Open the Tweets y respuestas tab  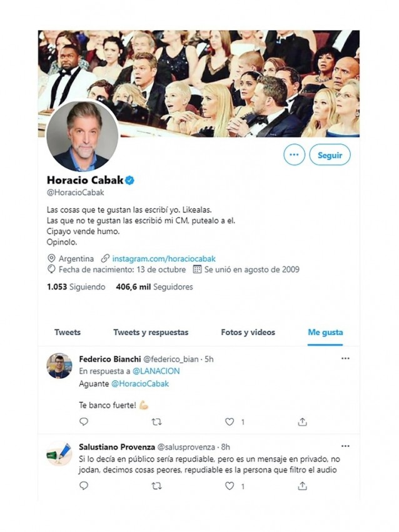[151, 332]
